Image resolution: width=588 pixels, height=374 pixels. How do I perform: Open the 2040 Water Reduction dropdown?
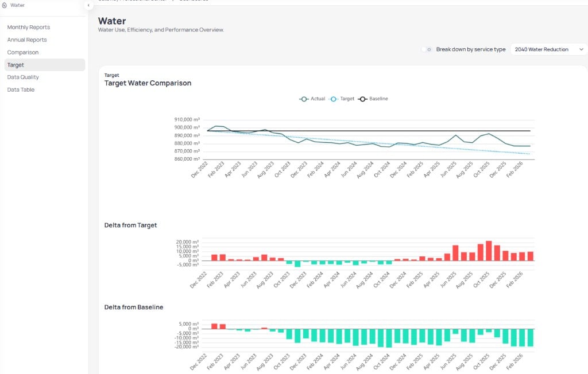(x=549, y=49)
